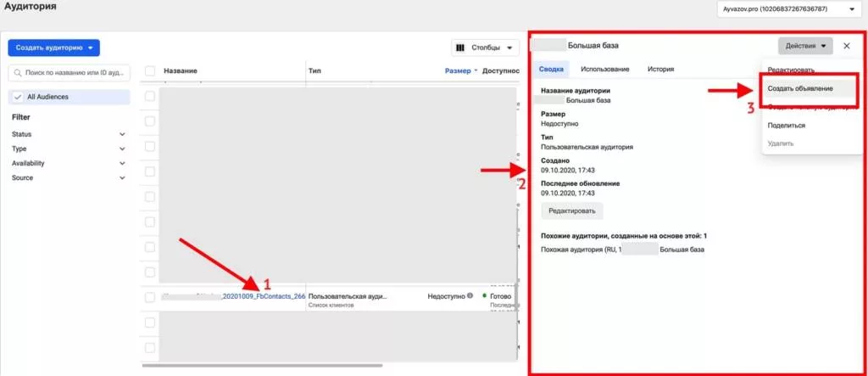Switch to the Использование tab

point(605,70)
